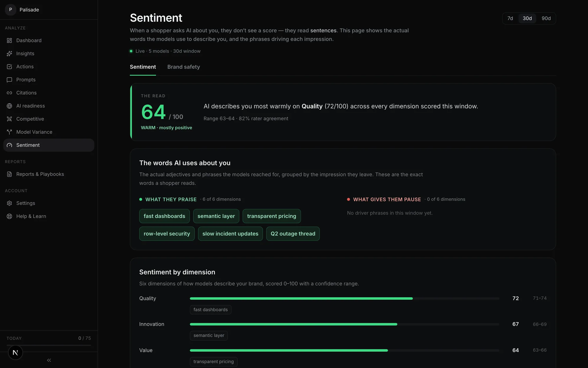Click the fast dashboards tag under Quality
Screen dimensions: 588x368
[x=211, y=310]
